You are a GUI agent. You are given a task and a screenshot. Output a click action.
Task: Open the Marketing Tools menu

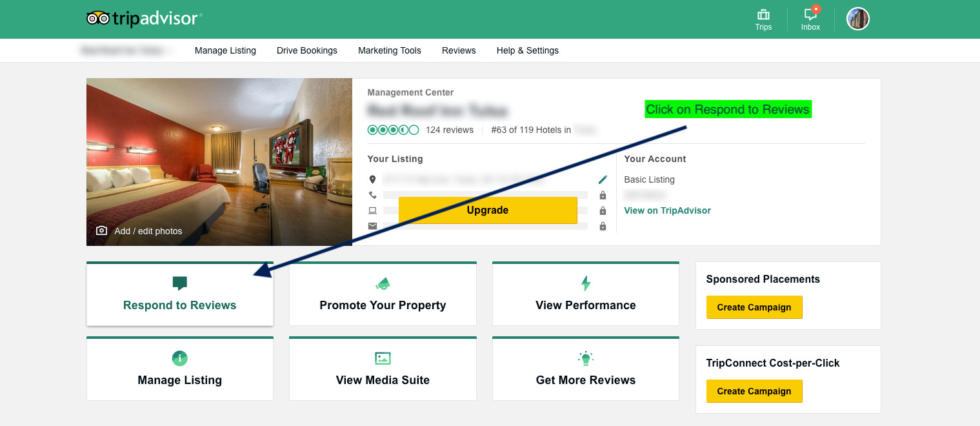[389, 50]
